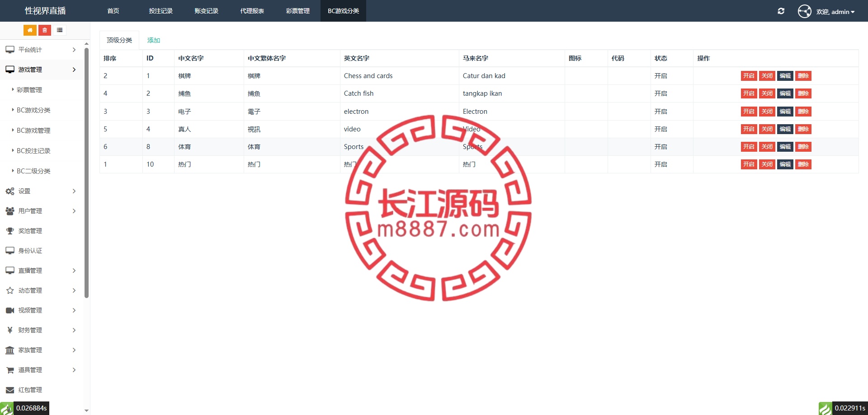Click the 视频管理 camera icon
Image resolution: width=868 pixels, height=415 pixels.
point(10,310)
